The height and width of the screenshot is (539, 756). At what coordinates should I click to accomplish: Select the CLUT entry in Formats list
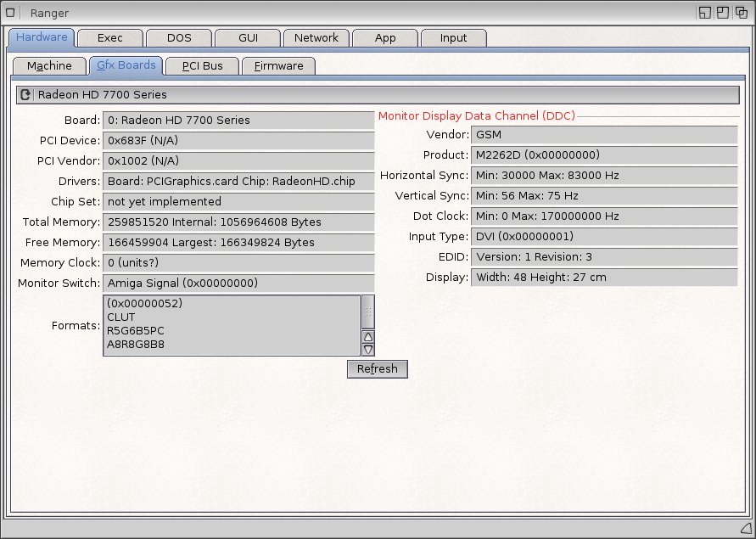[121, 317]
